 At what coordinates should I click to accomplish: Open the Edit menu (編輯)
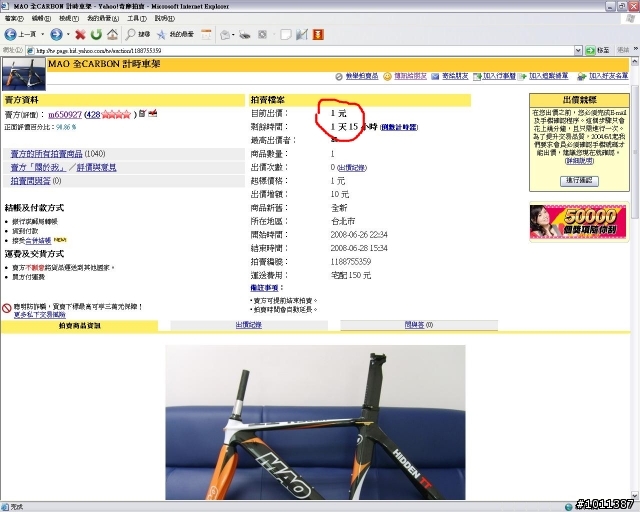coord(41,18)
